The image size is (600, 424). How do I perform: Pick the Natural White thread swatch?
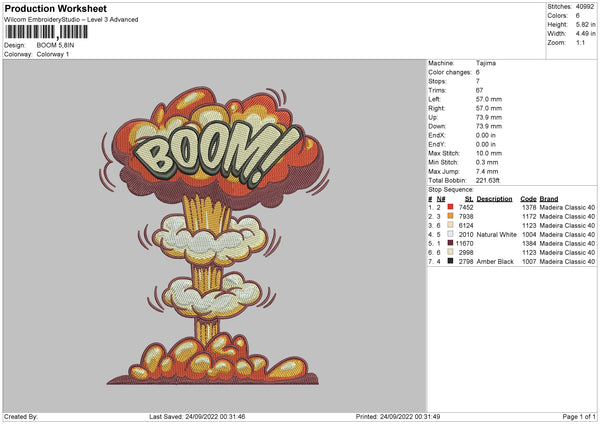tap(451, 234)
